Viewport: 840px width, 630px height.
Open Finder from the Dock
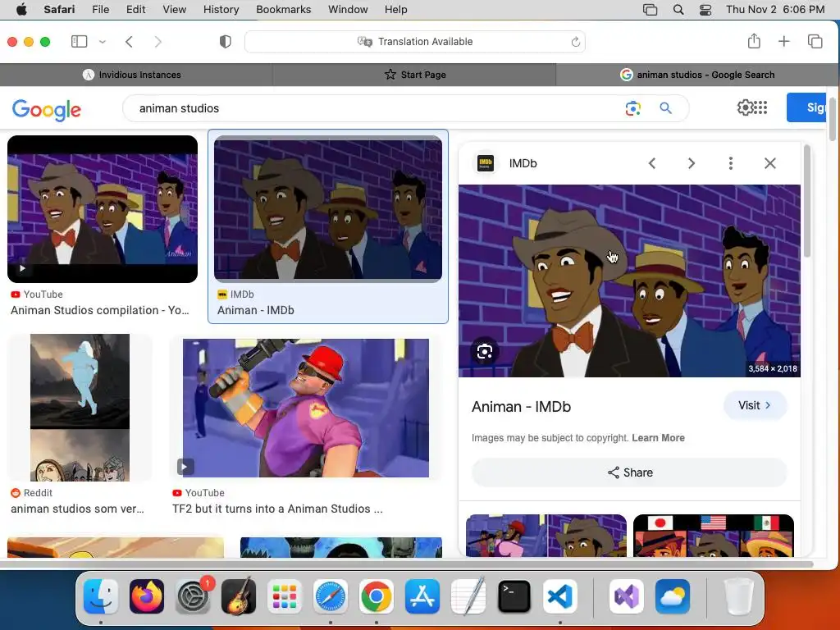(x=101, y=596)
